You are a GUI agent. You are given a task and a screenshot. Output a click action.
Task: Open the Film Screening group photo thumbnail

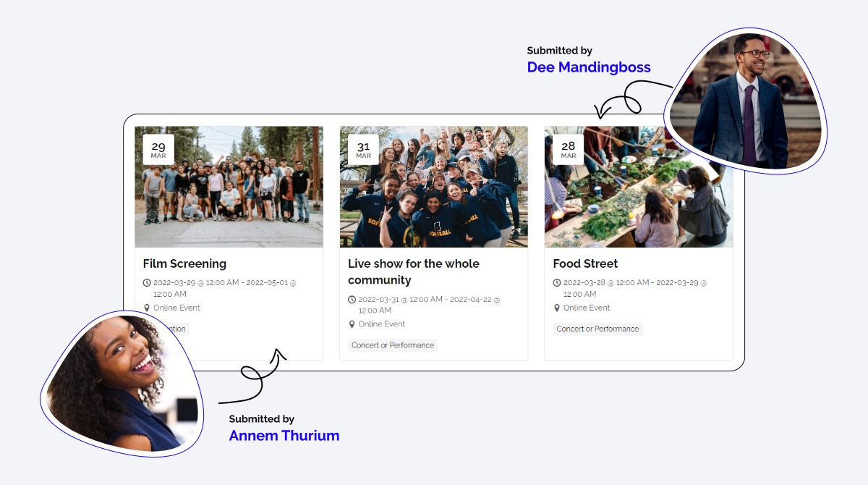tap(229, 187)
